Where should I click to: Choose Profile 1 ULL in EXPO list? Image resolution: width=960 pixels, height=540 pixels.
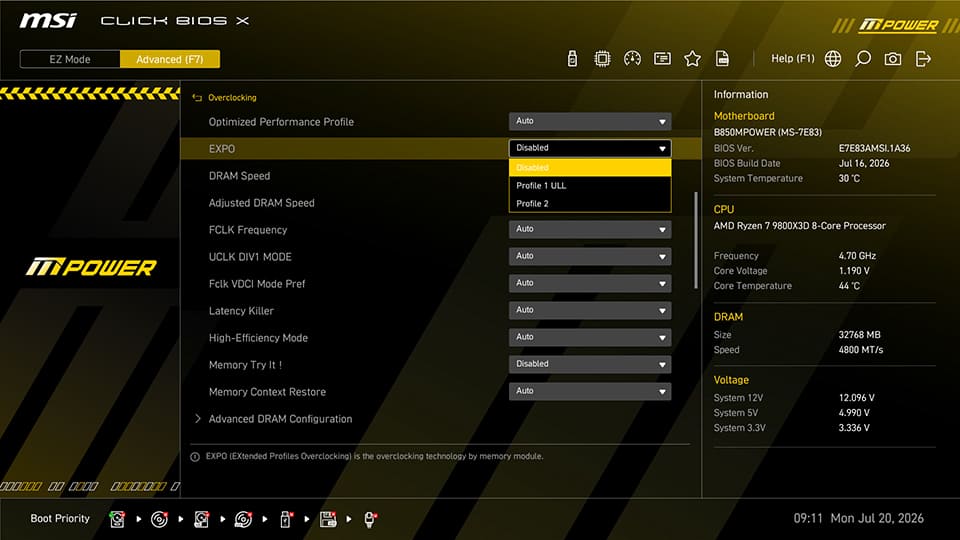pos(590,186)
